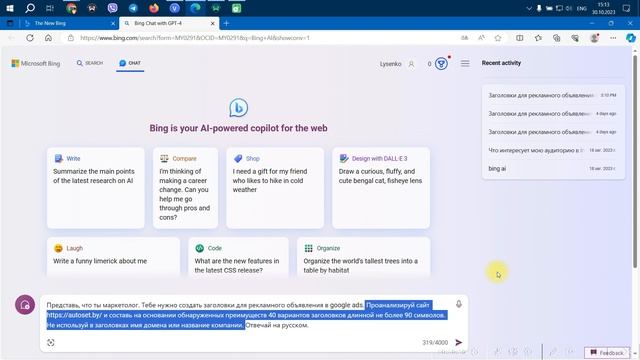This screenshot has height=360, width=640.
Task: Open the 'bing ai' recent activity
Action: [553, 169]
